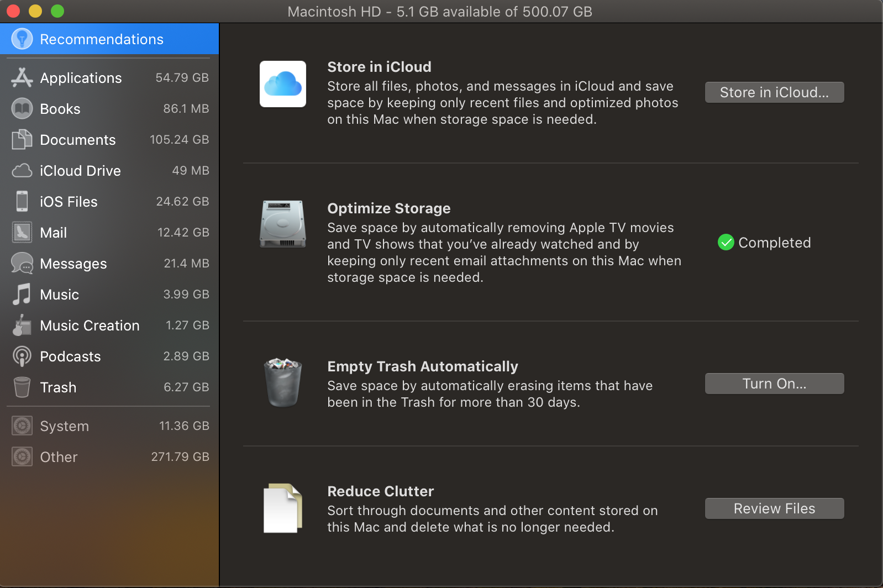Open Review Files for Reduce Clutter

[774, 508]
